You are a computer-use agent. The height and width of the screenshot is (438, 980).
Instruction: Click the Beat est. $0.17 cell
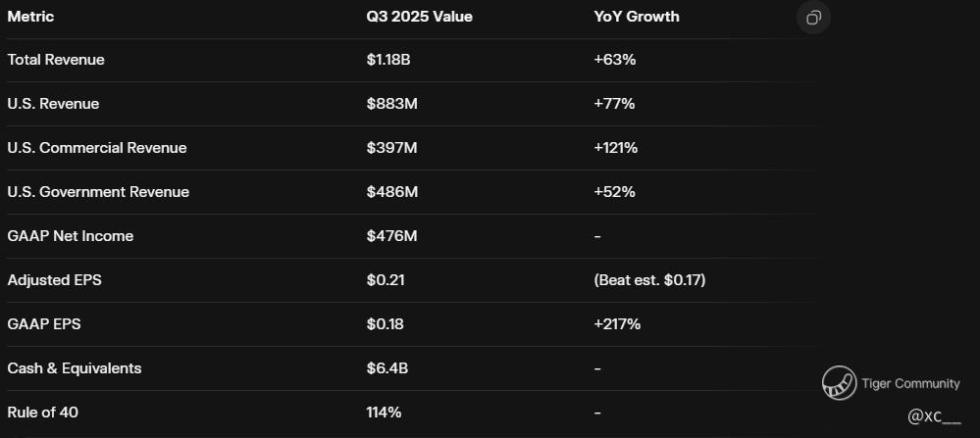pyautogui.click(x=649, y=280)
